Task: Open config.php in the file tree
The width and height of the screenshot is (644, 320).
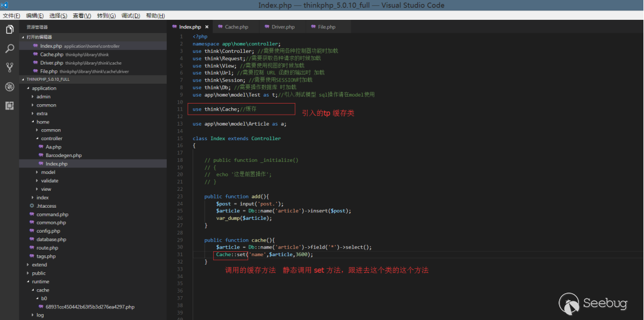Action: pos(93,231)
